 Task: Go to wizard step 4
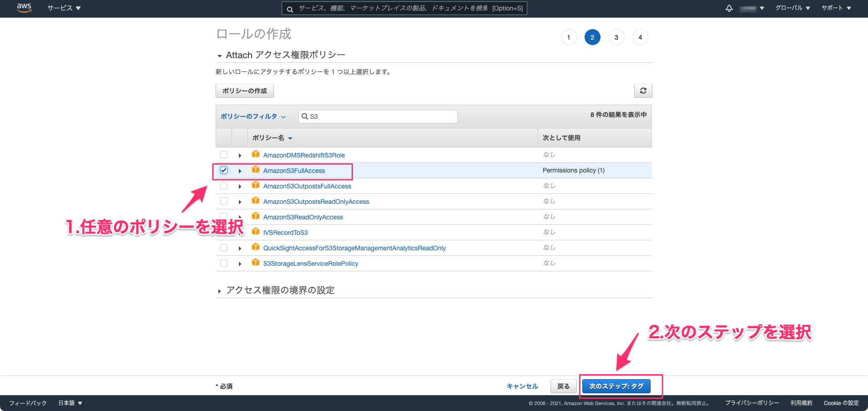[x=640, y=37]
